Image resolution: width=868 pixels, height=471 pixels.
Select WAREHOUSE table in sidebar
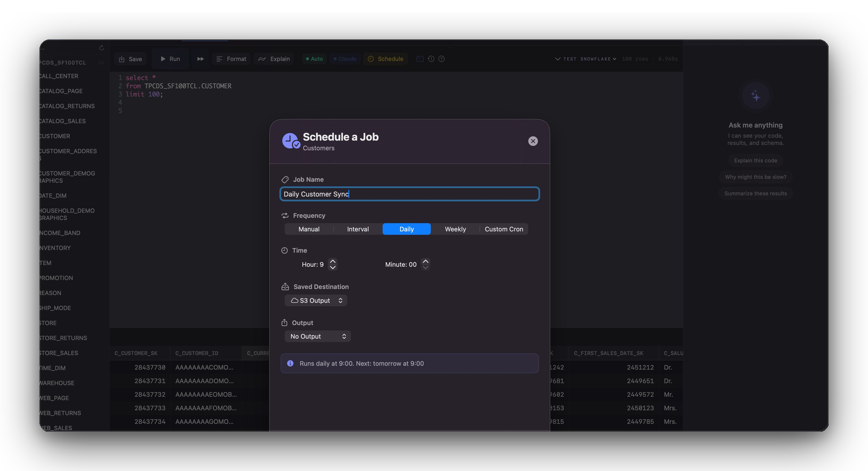pyautogui.click(x=57, y=383)
